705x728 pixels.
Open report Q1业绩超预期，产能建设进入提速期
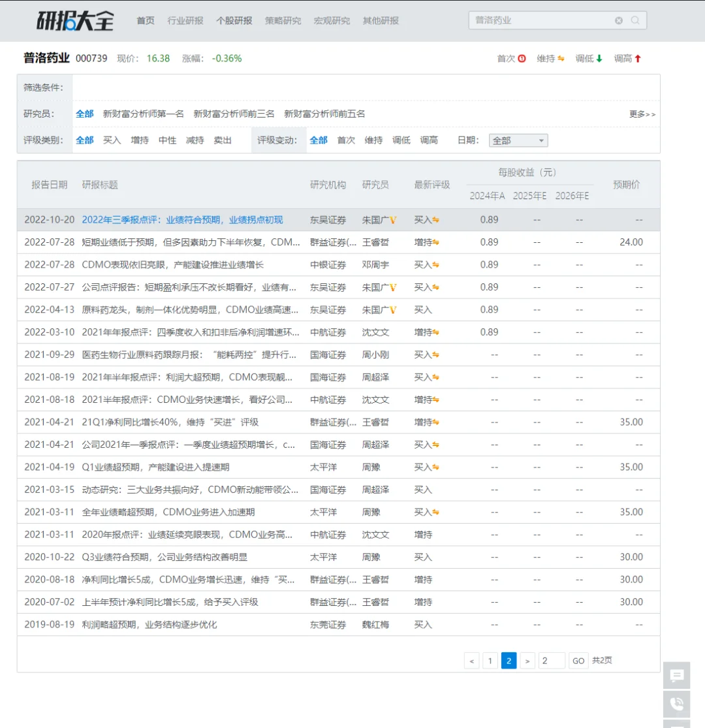tap(155, 467)
